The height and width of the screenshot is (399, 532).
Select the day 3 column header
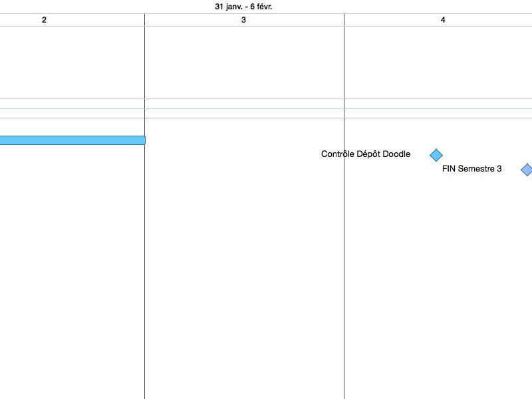(x=243, y=20)
